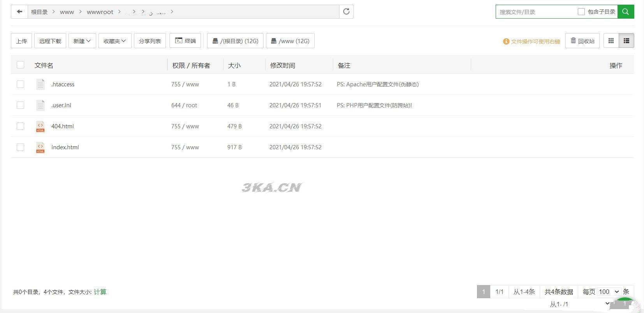Open the terminal (终端)
Image resolution: width=644 pixels, height=313 pixels.
pyautogui.click(x=185, y=41)
